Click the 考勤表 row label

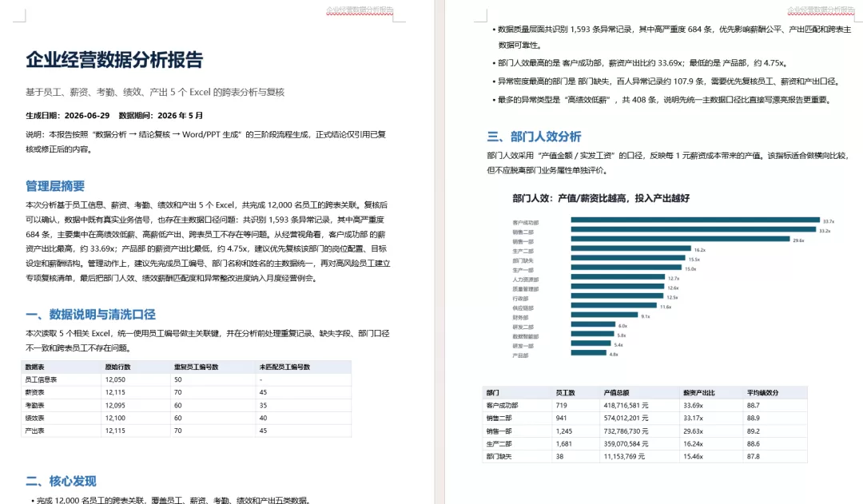pos(34,406)
